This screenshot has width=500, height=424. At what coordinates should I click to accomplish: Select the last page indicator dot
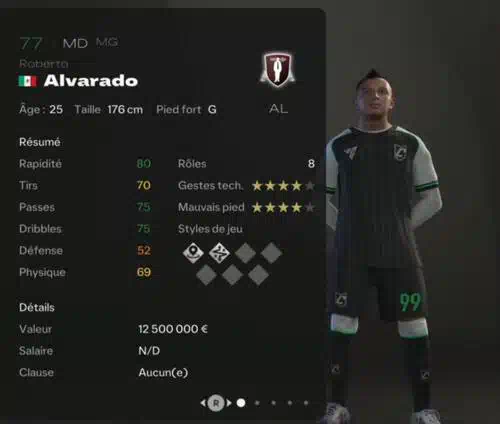click(306, 403)
